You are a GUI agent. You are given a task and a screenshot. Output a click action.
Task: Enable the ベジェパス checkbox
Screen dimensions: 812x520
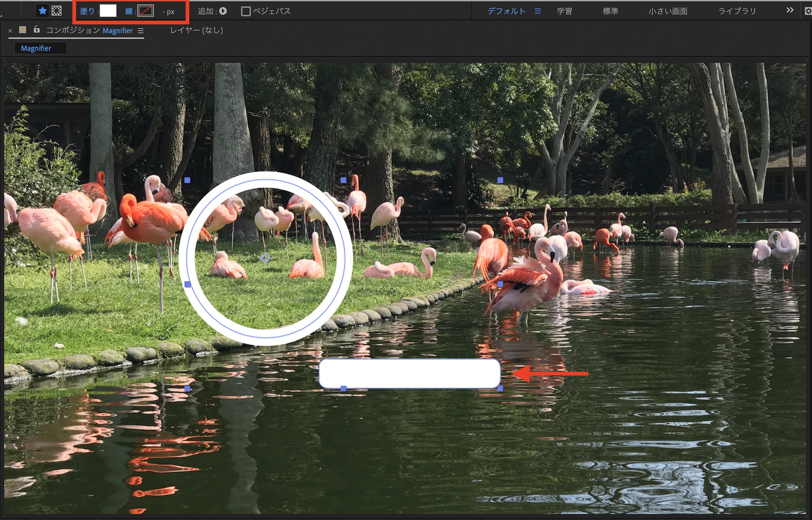pos(246,11)
